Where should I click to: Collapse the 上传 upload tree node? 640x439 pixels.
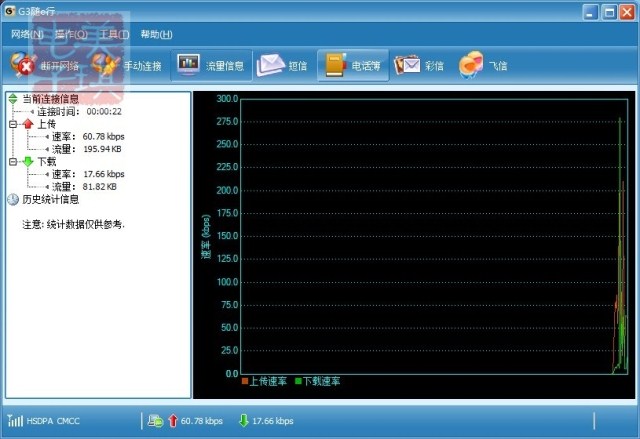click(13, 124)
